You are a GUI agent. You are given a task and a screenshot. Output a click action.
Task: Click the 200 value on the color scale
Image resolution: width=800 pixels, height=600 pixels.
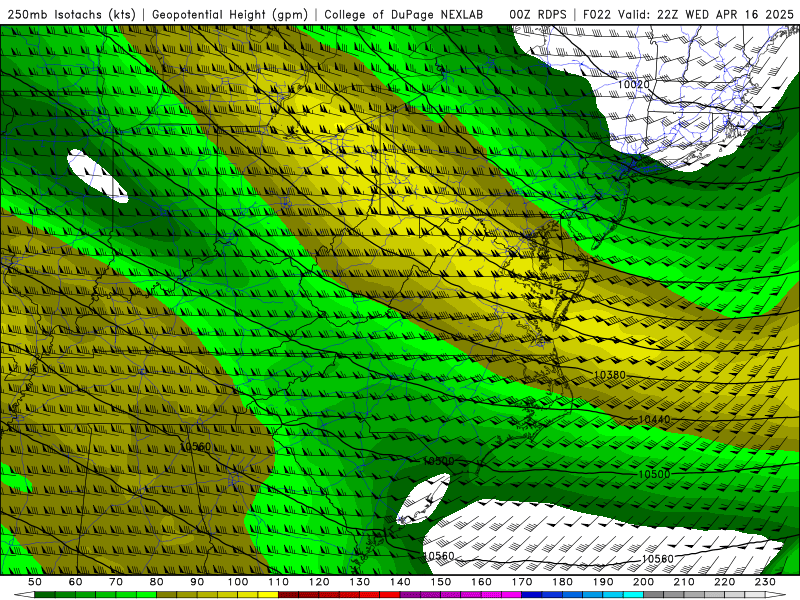coord(643,582)
